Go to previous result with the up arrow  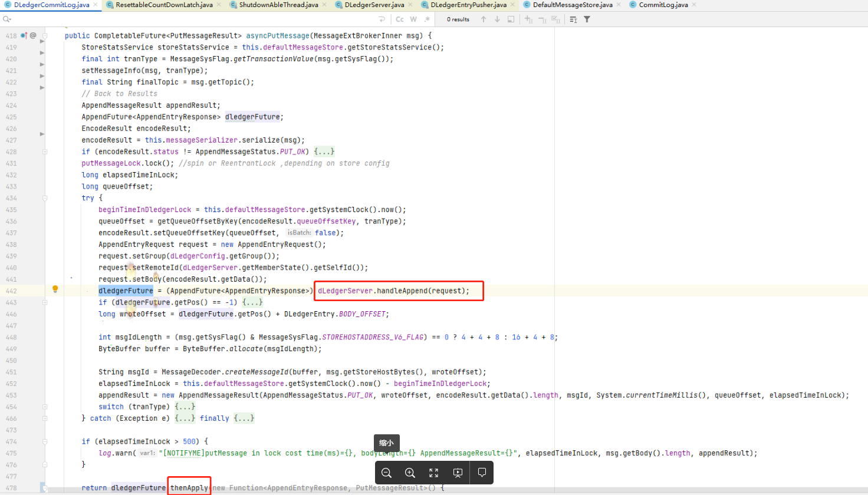click(x=484, y=19)
